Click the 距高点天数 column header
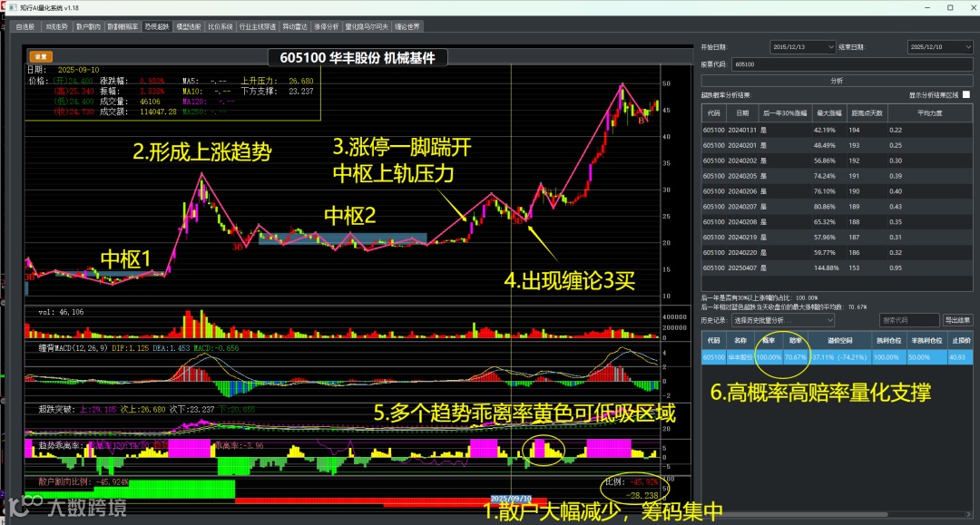This screenshot has height=525, width=980. [x=867, y=113]
